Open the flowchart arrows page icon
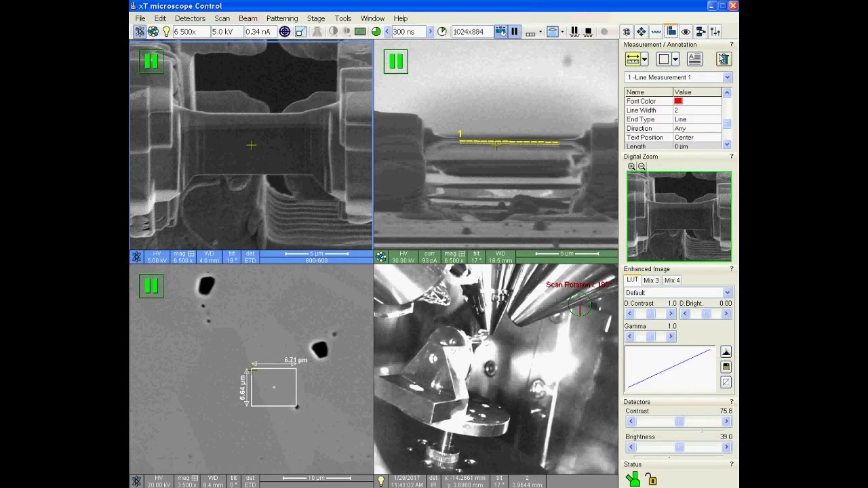This screenshot has height=488, width=868. click(x=701, y=31)
